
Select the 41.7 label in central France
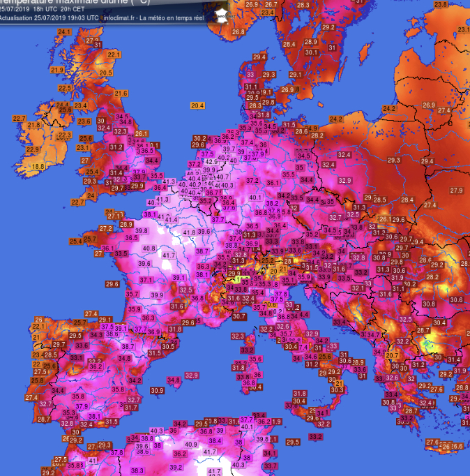pyautogui.click(x=168, y=255)
